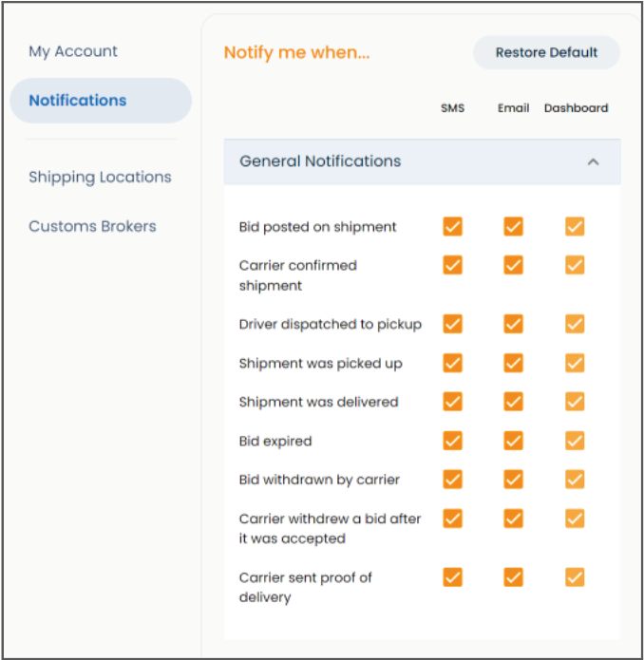
Task: Uncheck Dashboard for Carrier sent proof of delivery
Action: coord(575,577)
